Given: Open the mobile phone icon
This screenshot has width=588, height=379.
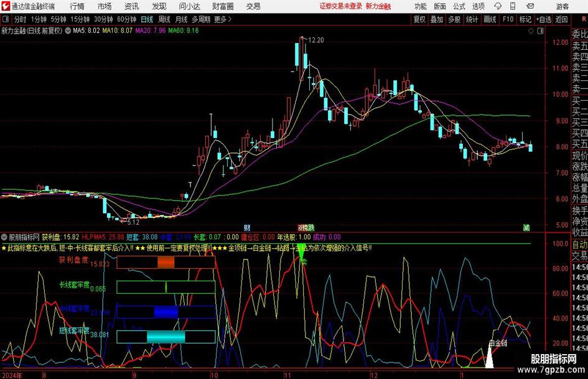Looking at the screenshot, I should point(513,6).
